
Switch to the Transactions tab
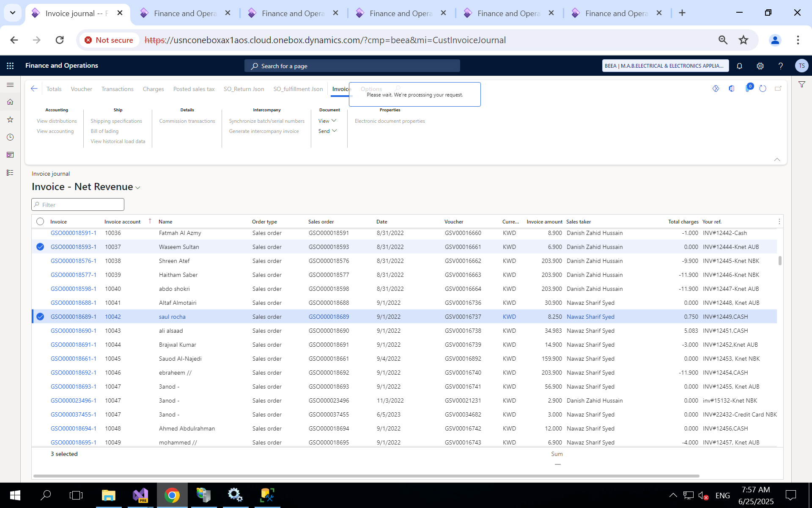click(117, 89)
